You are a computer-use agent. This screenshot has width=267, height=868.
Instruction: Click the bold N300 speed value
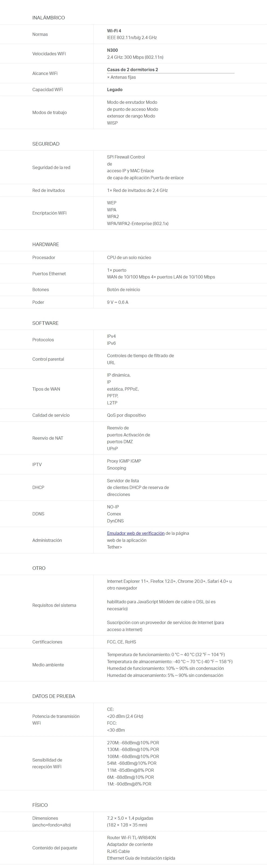[x=112, y=50]
